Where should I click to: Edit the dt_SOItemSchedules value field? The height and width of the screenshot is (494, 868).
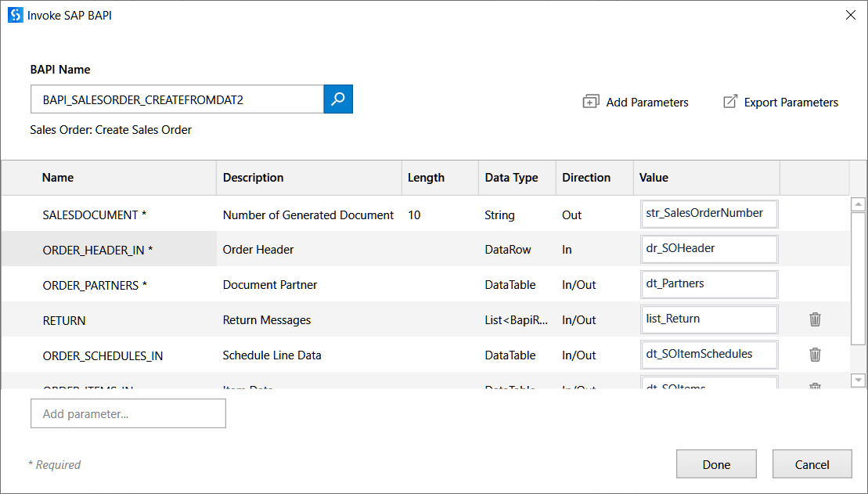coord(709,355)
